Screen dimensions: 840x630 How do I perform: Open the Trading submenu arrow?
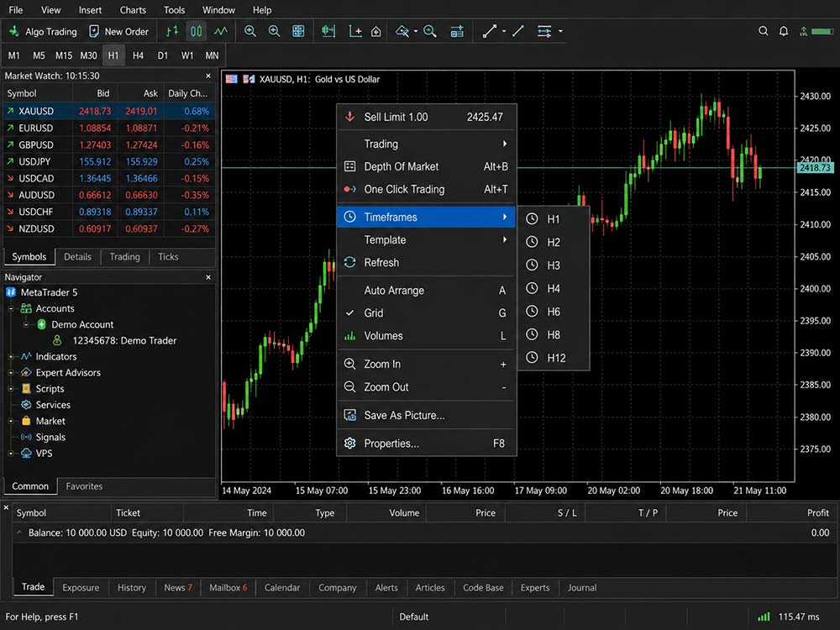point(504,144)
